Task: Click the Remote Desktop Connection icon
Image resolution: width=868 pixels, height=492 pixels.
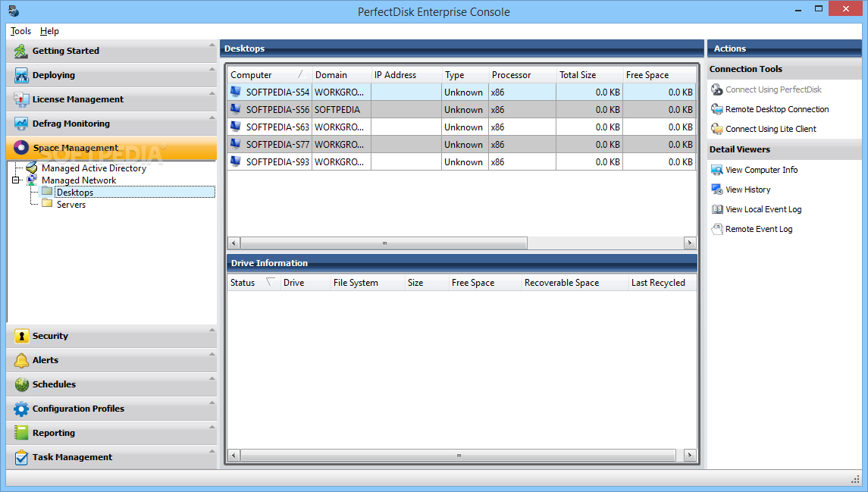Action: coord(717,109)
